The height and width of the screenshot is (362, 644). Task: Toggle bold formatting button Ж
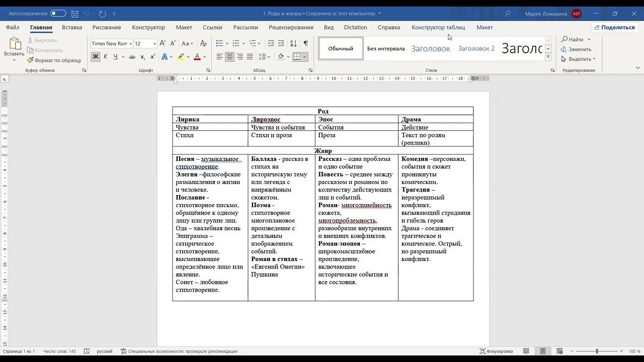click(95, 57)
